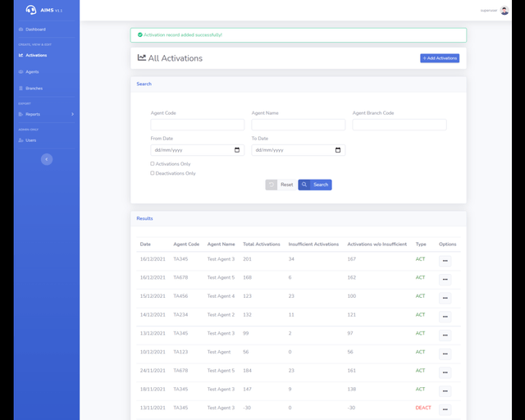
Task: Click the Reset button
Action: click(281, 185)
